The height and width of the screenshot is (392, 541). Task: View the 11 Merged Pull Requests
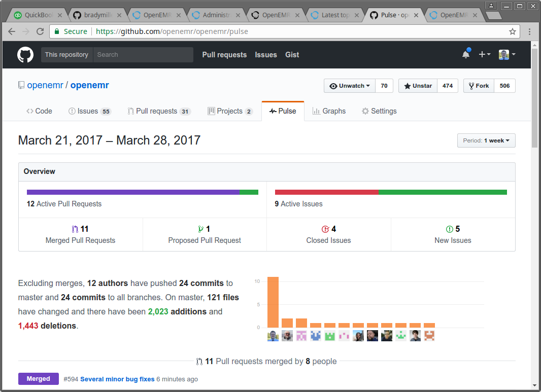pyautogui.click(x=80, y=234)
